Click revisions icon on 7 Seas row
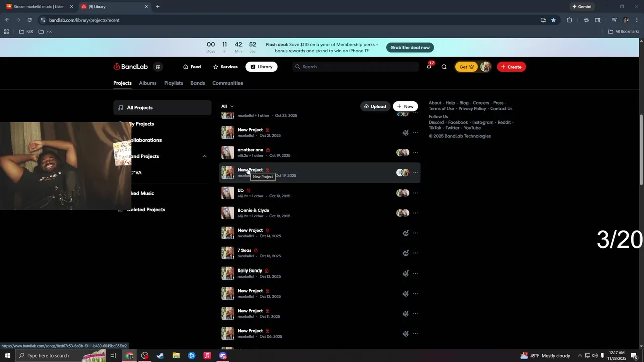This screenshot has width=644, height=362. tap(406, 253)
